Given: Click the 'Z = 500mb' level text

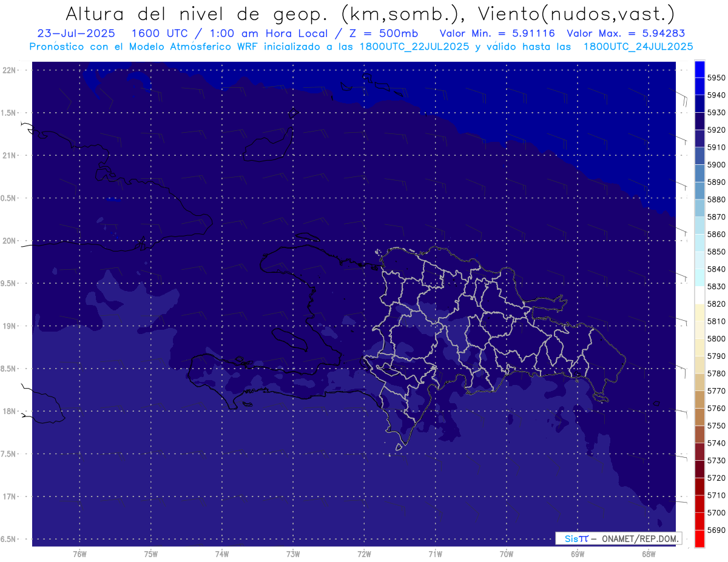Looking at the screenshot, I should [x=383, y=33].
